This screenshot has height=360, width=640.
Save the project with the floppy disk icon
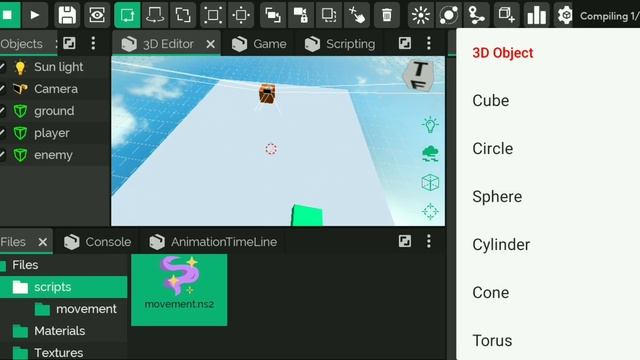pos(67,15)
